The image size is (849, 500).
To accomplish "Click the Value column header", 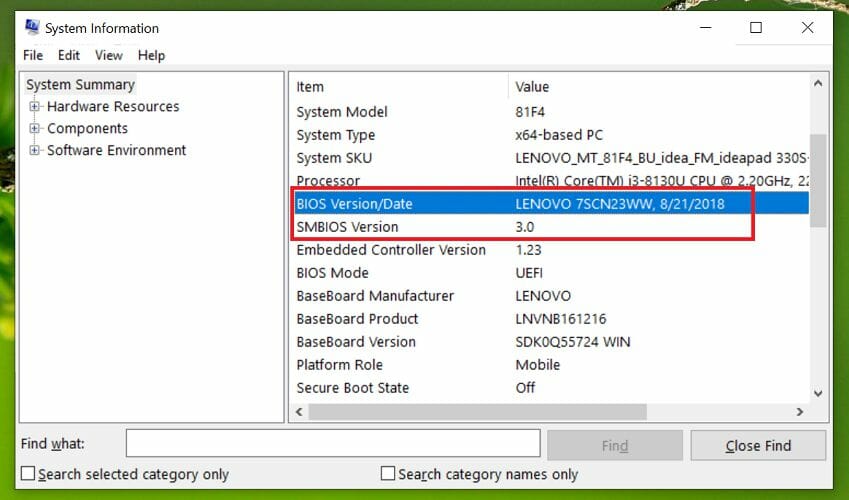I will pos(659,87).
